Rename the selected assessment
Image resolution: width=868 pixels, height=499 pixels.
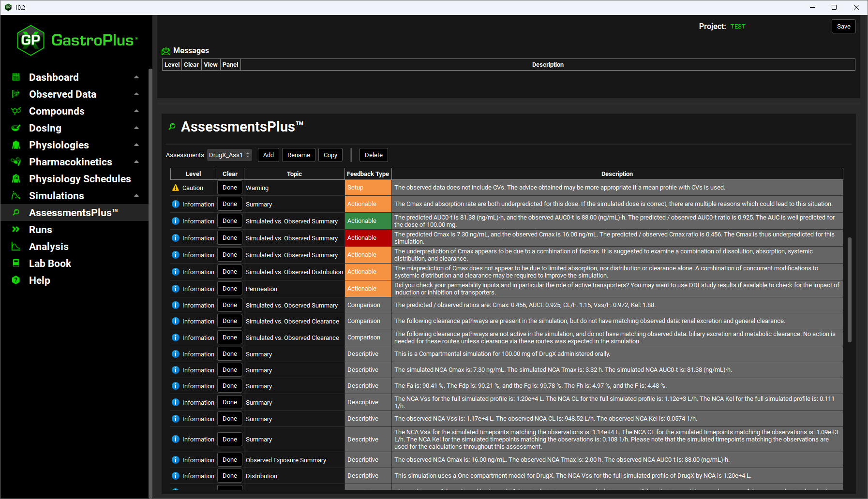point(299,155)
